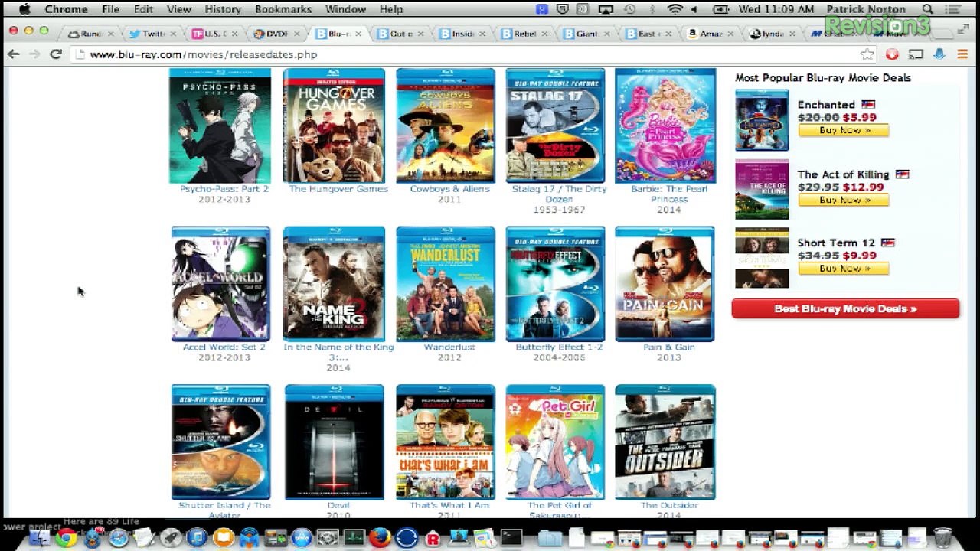Click the Enchanted deal thumbnail
The height and width of the screenshot is (551, 980).
(762, 120)
